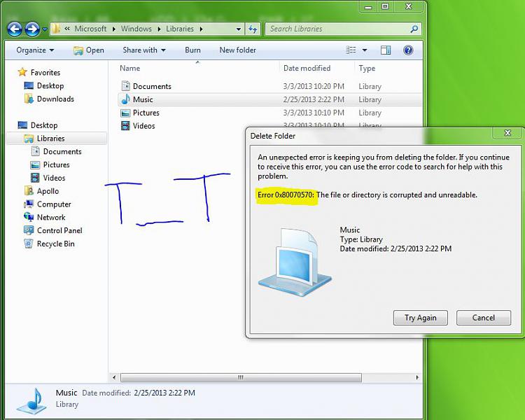Click Open in the command bar
Screen dimensions: 525x420
tap(89, 50)
